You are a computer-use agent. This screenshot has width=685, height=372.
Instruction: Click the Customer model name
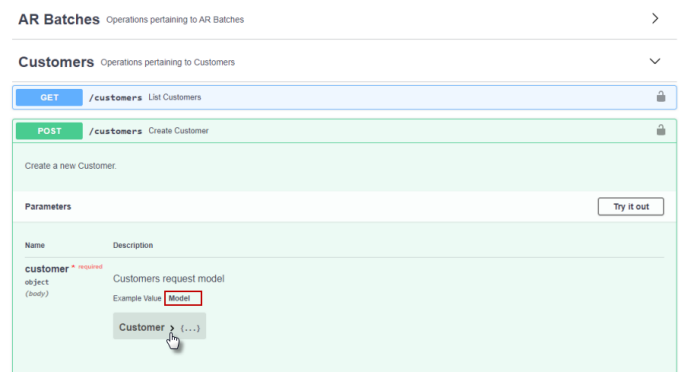[142, 327]
